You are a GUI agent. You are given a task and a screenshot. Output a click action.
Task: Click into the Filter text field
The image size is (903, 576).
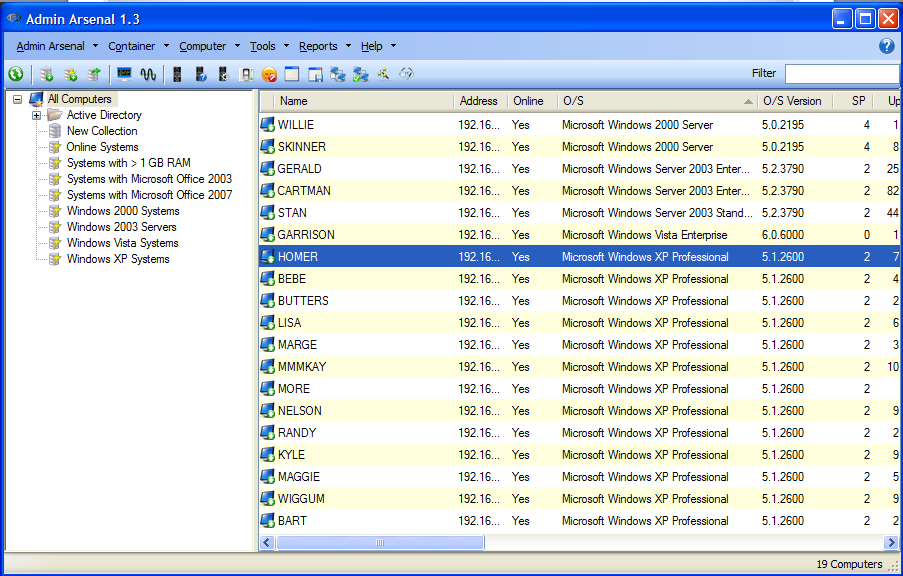[x=842, y=73]
